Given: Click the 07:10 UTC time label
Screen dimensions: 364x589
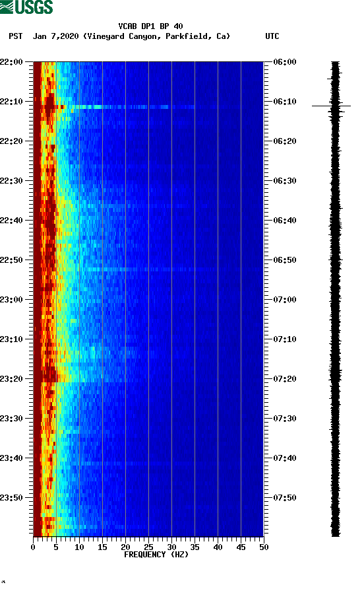Looking at the screenshot, I should pyautogui.click(x=285, y=339).
